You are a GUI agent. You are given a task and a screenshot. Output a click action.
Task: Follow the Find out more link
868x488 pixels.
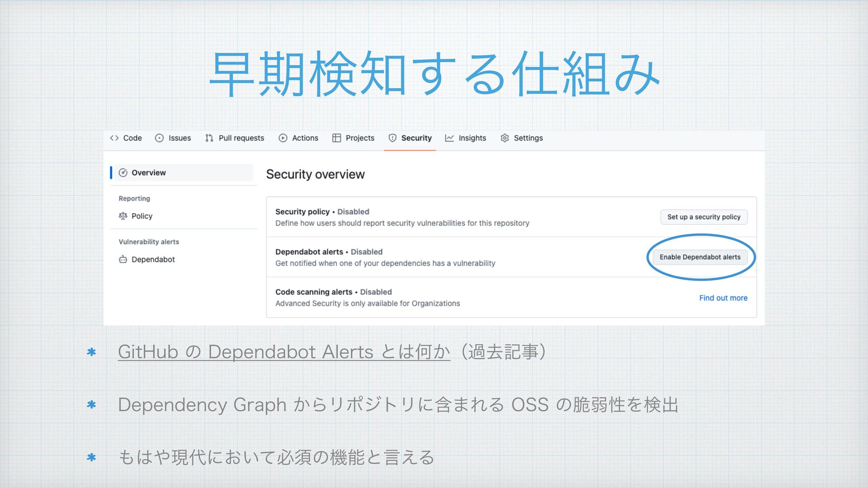723,298
